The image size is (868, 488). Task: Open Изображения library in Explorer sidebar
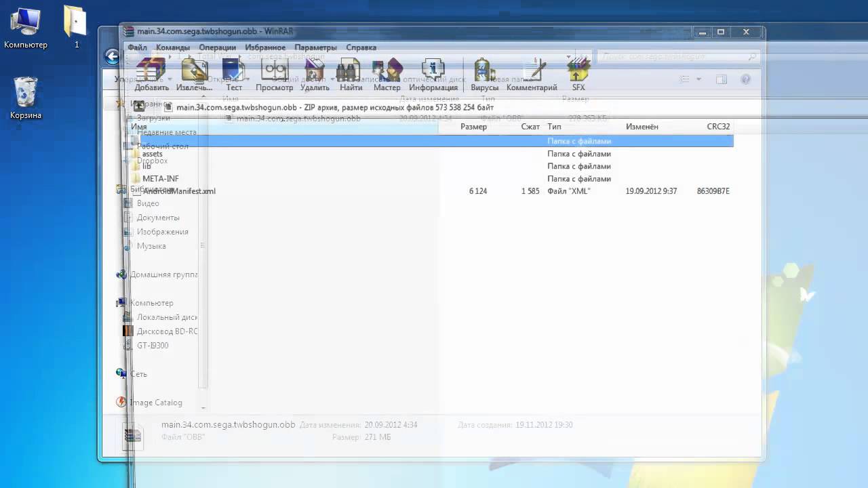161,232
